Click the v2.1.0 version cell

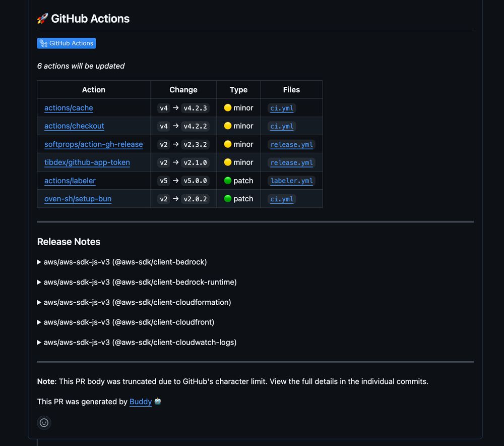pos(195,162)
